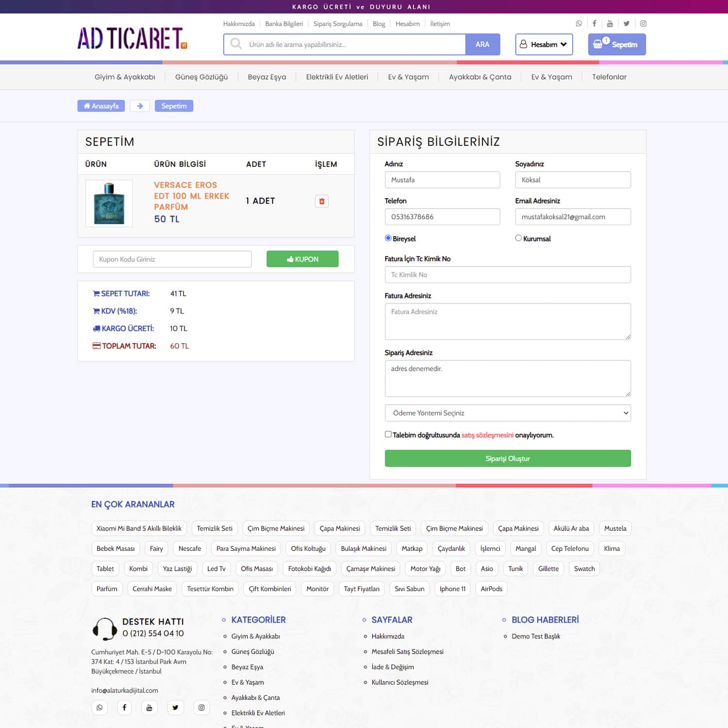Screen dimensions: 728x728
Task: Open Kullanıcı Sözleşmesi footer link
Action: [x=400, y=682]
